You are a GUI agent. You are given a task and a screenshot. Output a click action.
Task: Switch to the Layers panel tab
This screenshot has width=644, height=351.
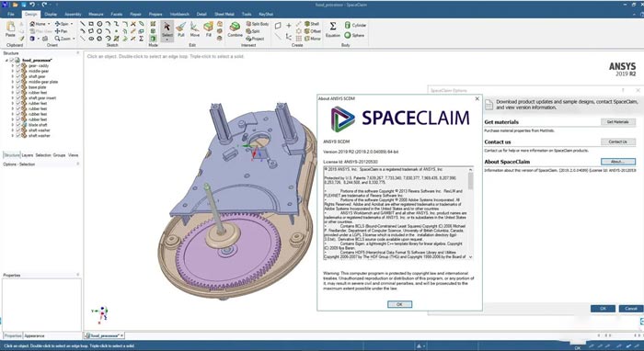[x=27, y=155]
